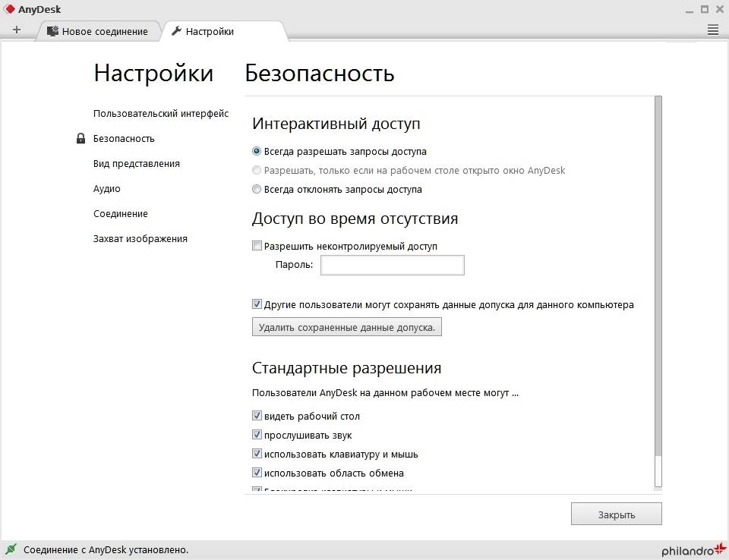Select Всегда отклонять запросы доступа option
Viewport: 729px width, 560px height.
pyautogui.click(x=257, y=189)
